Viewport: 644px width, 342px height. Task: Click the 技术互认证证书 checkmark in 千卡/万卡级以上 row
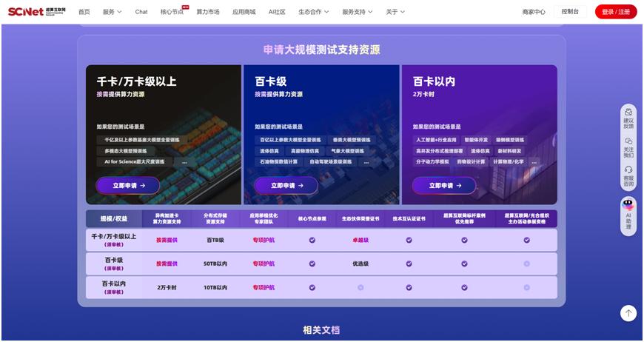[x=409, y=240]
